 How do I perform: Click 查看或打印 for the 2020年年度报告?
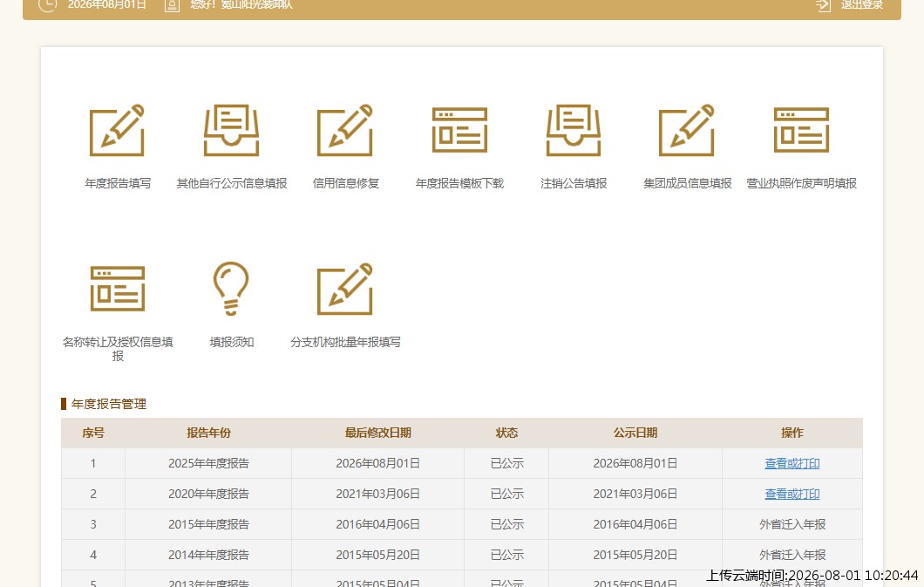[792, 494]
